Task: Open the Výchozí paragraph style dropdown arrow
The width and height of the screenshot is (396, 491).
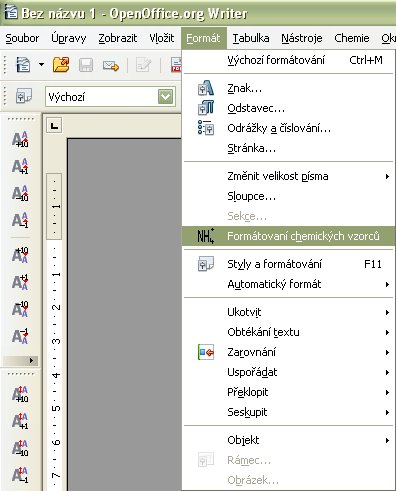Action: 166,97
